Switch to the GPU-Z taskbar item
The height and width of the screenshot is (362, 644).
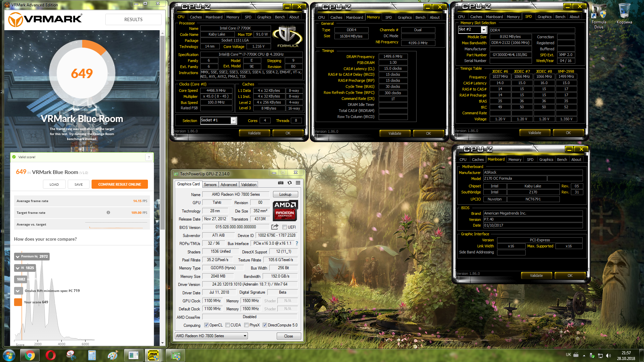[x=175, y=355]
